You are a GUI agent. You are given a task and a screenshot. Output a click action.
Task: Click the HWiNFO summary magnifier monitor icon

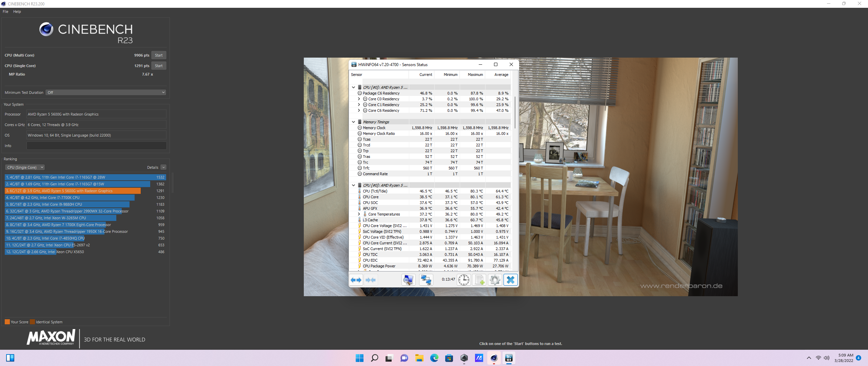(408, 280)
